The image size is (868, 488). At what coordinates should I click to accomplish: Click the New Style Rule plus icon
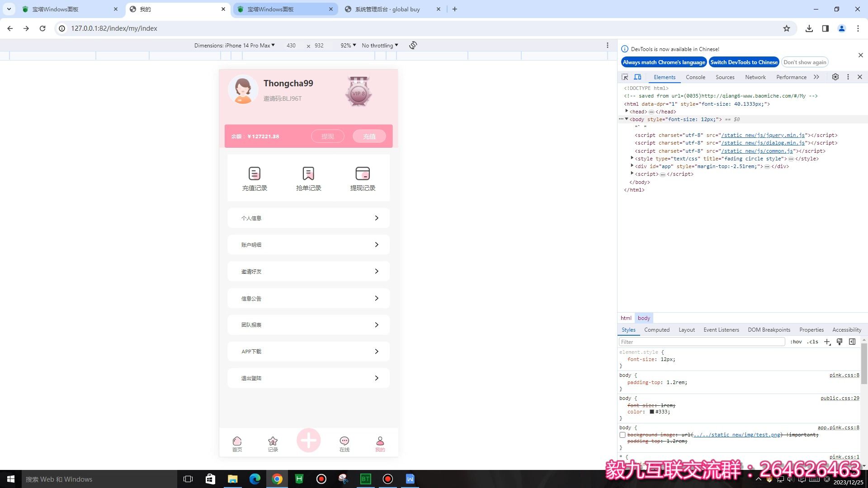click(827, 342)
